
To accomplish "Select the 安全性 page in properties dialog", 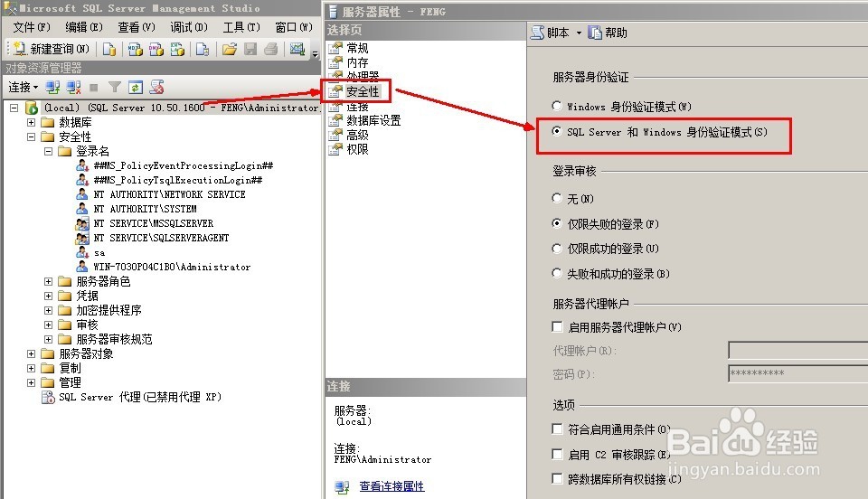I will click(363, 91).
